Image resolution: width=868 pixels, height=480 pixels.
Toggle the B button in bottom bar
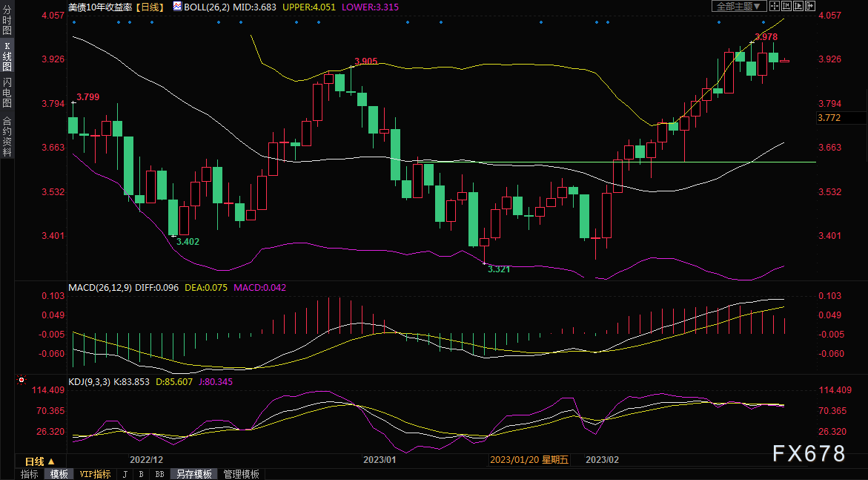point(141,474)
